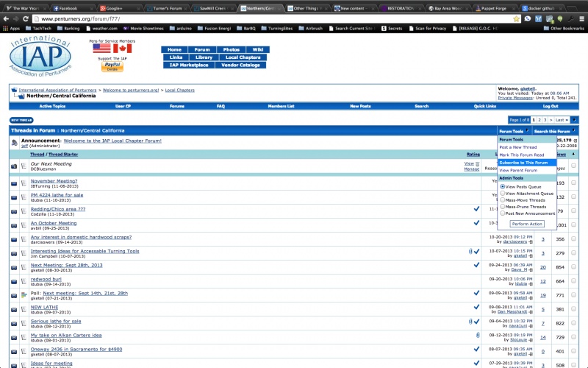Click the paperclip icon on Serious lathe row
This screenshot has height=368, width=588.
pos(470,321)
